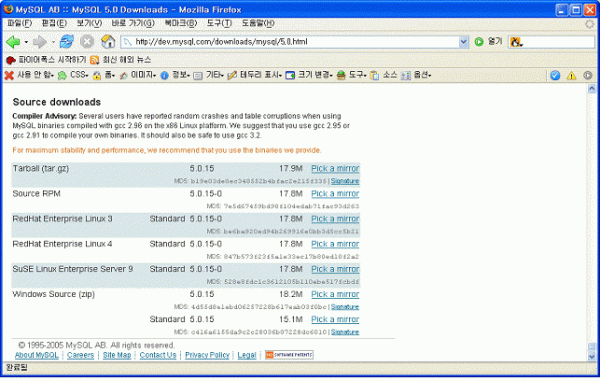This screenshot has width=600, height=381.
Task: Open the Resize window menu
Action: [x=309, y=75]
